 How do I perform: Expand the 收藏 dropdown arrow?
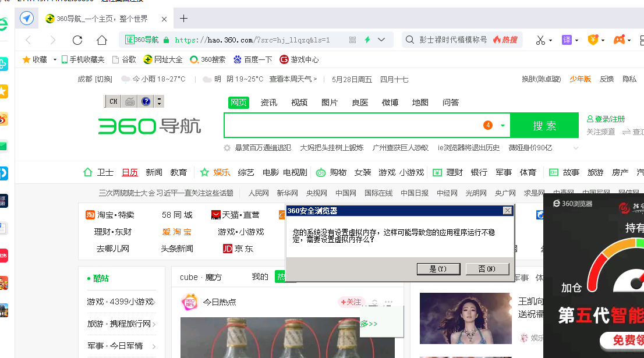pos(55,60)
